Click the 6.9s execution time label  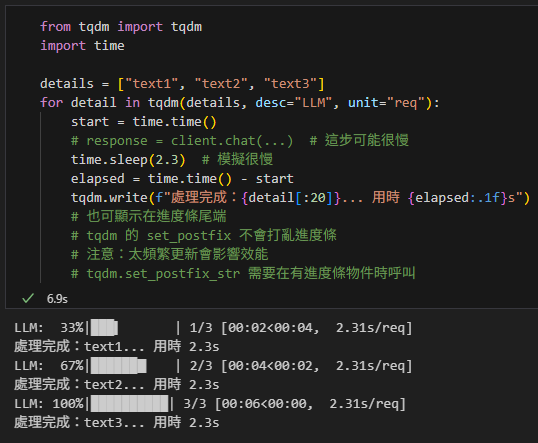tap(57, 299)
